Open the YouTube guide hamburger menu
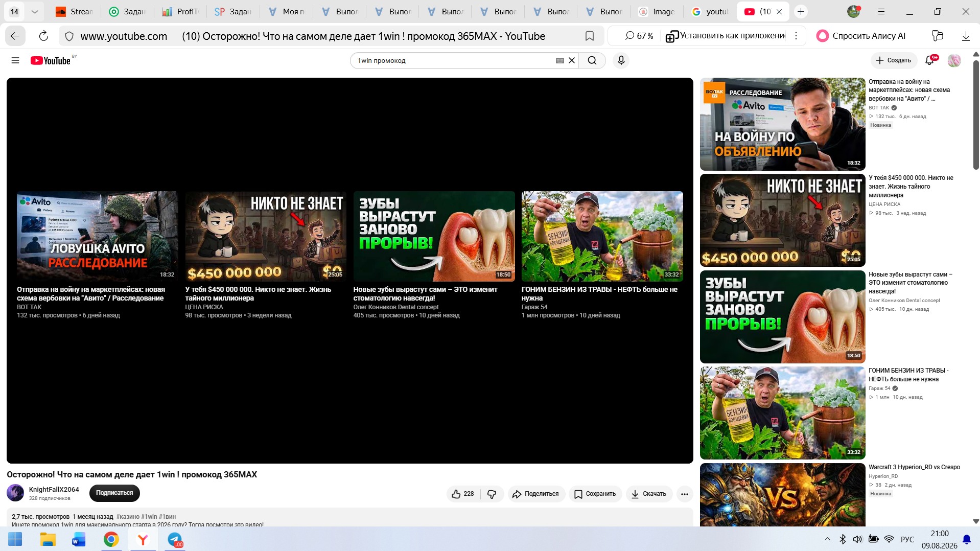 pyautogui.click(x=15, y=60)
